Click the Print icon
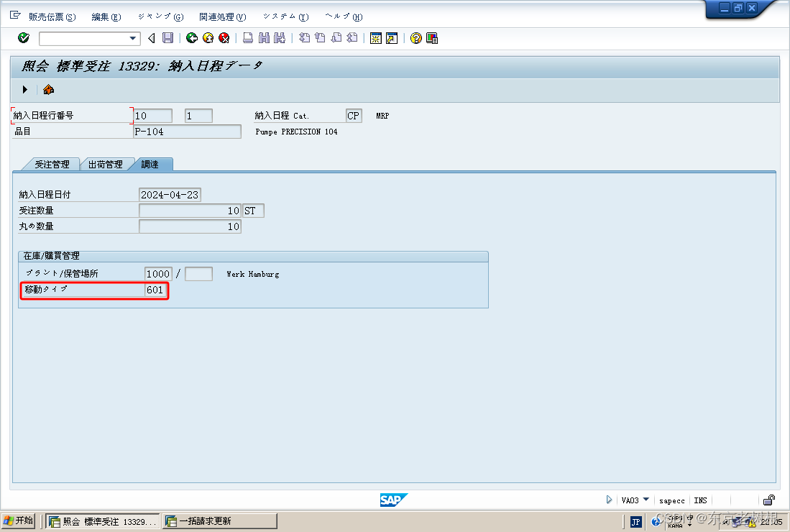 tap(248, 38)
